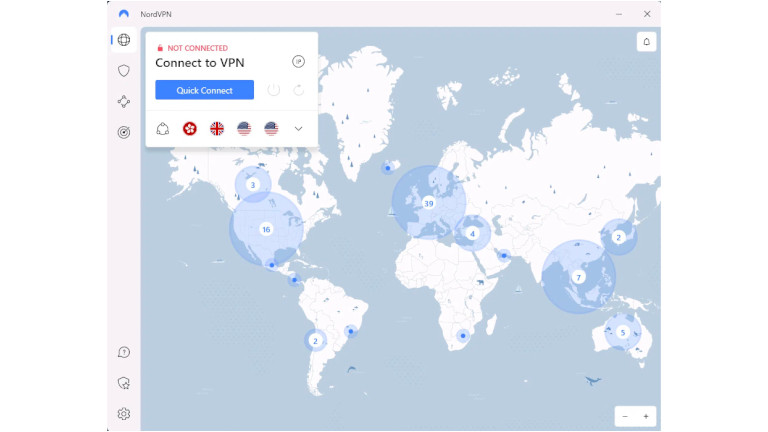
Task: Click the Connect to VPN heading
Action: pos(200,63)
